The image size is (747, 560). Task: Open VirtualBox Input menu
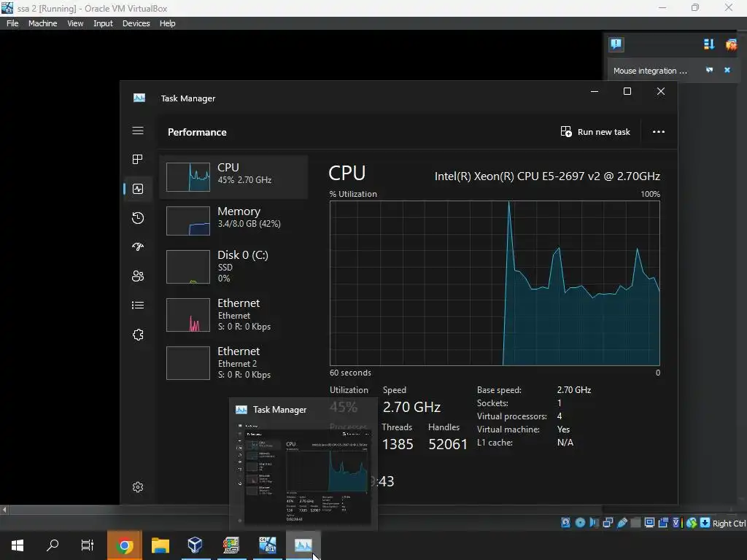[x=103, y=23]
